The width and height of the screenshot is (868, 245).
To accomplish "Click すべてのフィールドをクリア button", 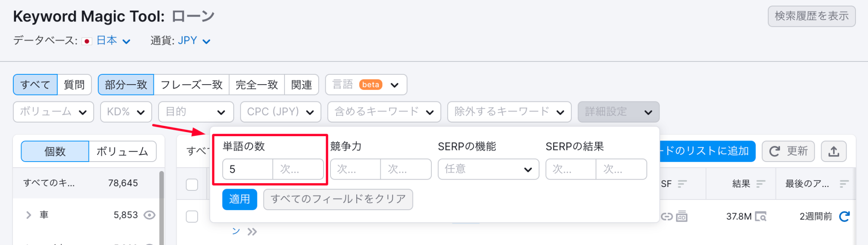I will point(338,199).
